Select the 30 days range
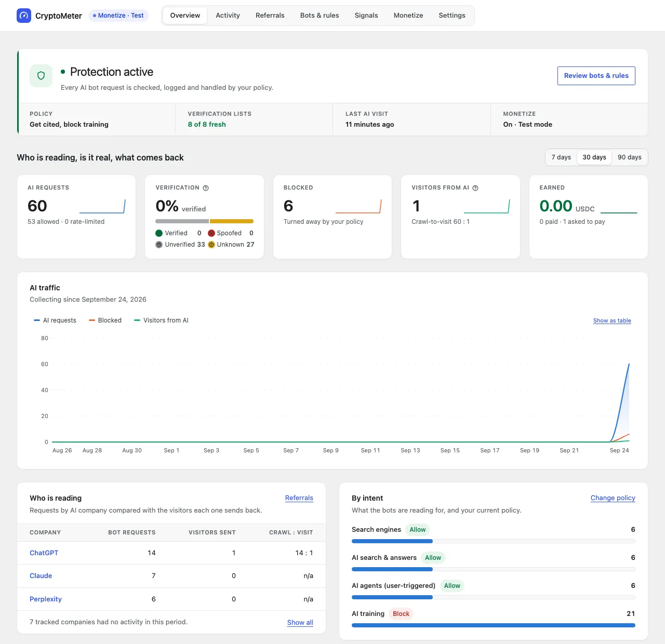Screen dimensions: 665x644 click(x=594, y=157)
